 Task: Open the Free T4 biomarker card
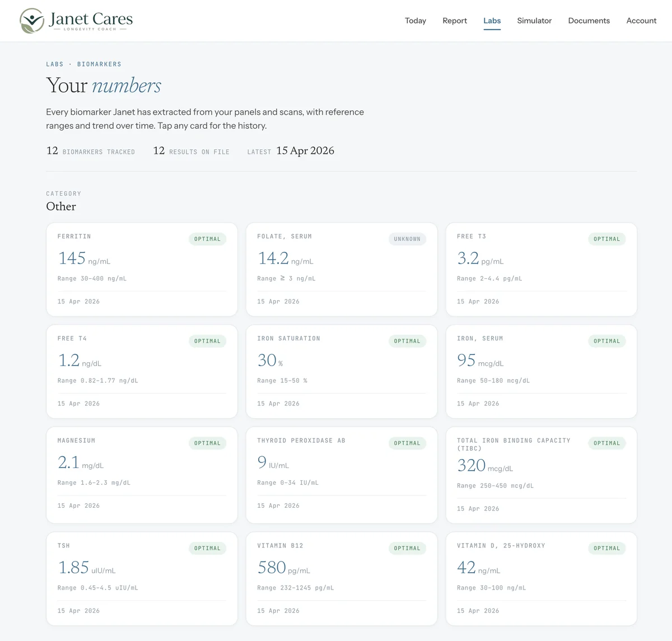142,372
